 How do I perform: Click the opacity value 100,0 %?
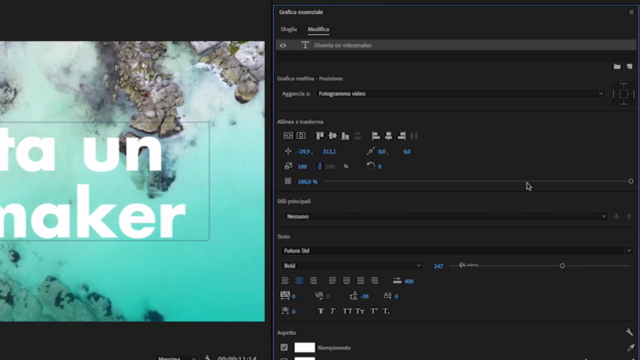(x=307, y=182)
